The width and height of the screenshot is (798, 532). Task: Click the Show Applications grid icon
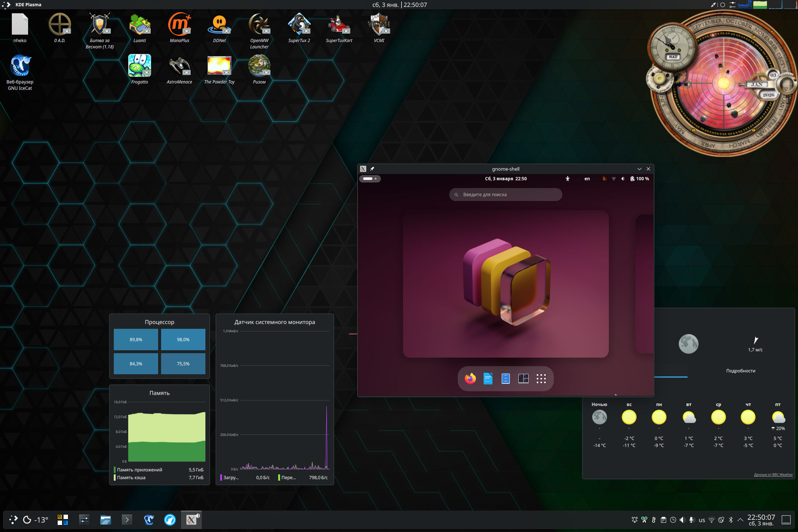pyautogui.click(x=541, y=378)
